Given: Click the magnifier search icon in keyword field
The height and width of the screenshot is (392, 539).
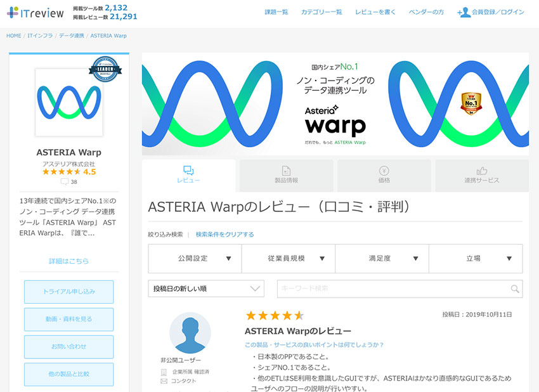Looking at the screenshot, I should click(515, 289).
